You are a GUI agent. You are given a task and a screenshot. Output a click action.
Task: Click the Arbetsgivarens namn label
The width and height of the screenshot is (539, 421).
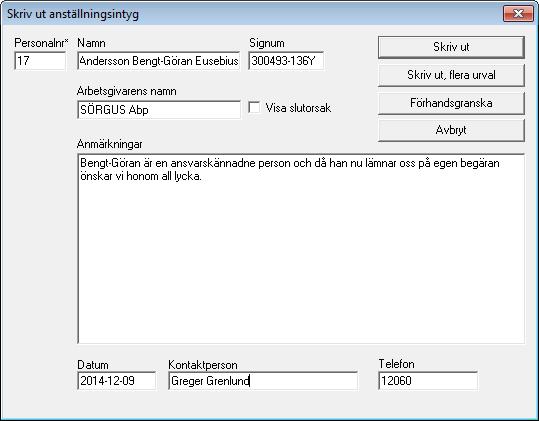(x=126, y=91)
